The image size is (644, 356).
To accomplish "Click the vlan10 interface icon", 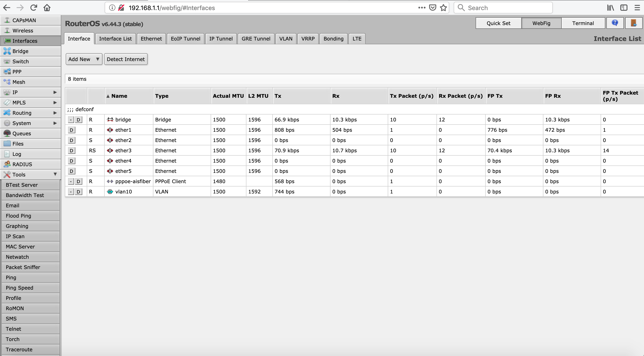I will pyautogui.click(x=110, y=191).
